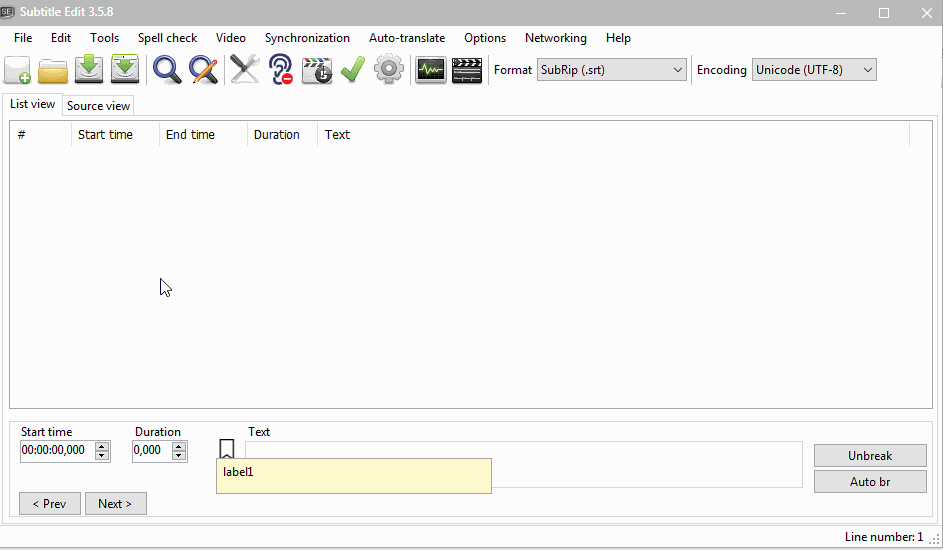Expand the Encoding Unicode (UTF-8) dropdown
Image resolution: width=943 pixels, height=550 pixels.
tap(868, 70)
